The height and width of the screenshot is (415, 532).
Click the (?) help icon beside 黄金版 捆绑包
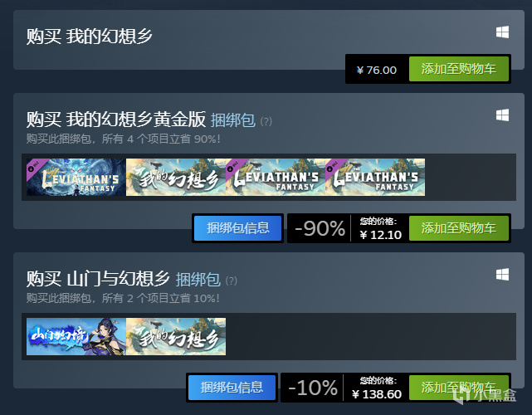click(x=266, y=121)
